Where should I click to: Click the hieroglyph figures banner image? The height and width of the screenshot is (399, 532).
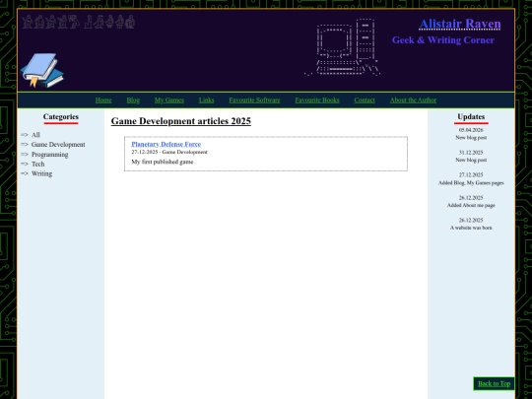(x=79, y=22)
